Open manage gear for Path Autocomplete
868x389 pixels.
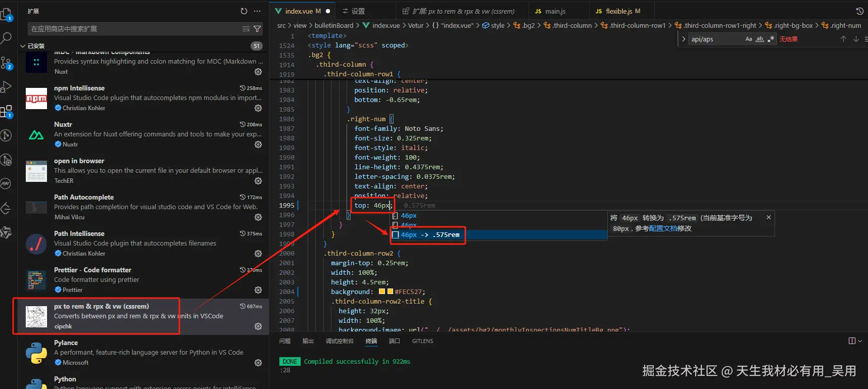coord(258,217)
